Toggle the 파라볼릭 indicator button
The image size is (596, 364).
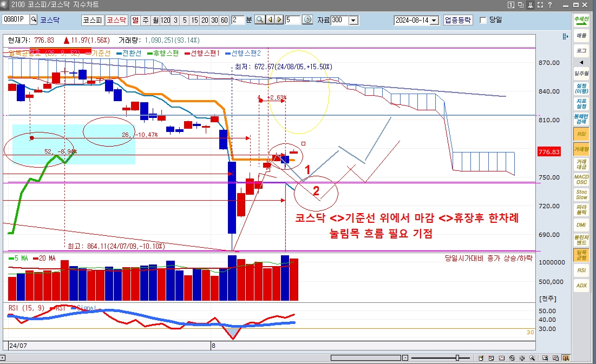pos(581,210)
